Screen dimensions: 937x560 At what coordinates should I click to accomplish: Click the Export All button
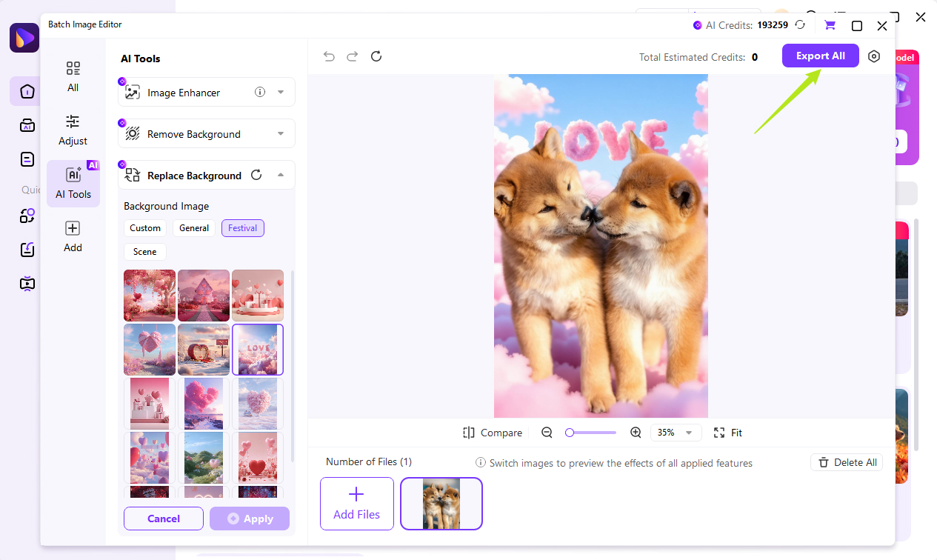coord(821,56)
